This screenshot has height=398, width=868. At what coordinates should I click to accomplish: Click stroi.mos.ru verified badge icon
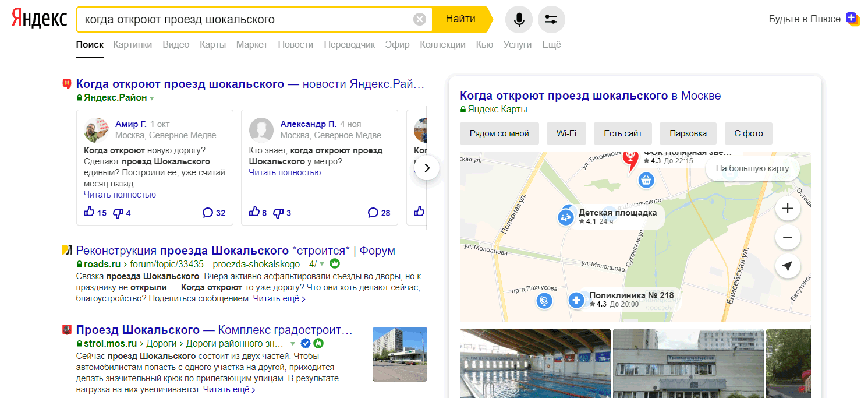tap(306, 343)
